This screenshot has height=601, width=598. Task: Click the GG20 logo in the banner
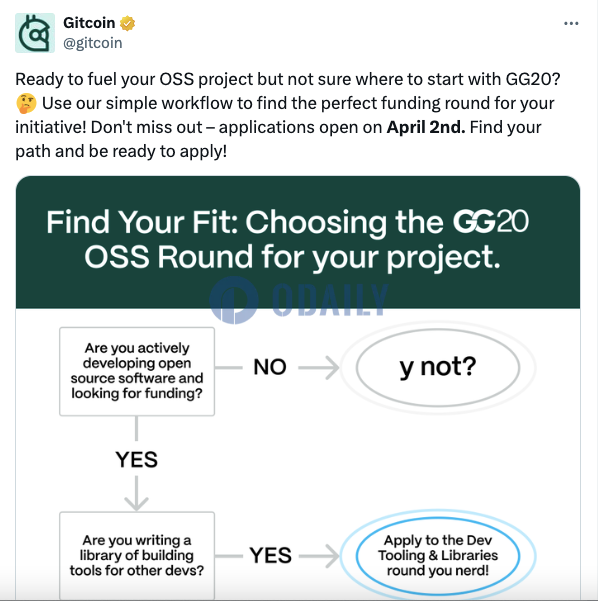[x=490, y=222]
